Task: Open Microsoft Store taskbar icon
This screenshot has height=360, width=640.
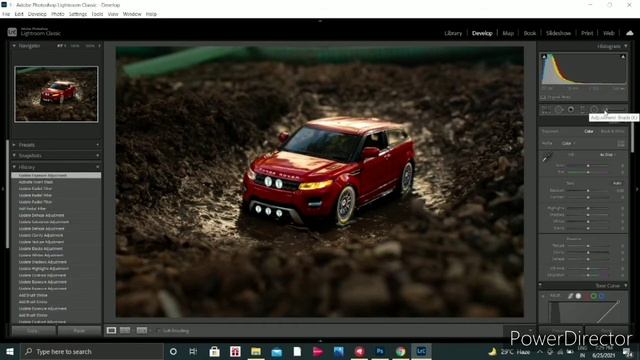Action: click(x=214, y=351)
